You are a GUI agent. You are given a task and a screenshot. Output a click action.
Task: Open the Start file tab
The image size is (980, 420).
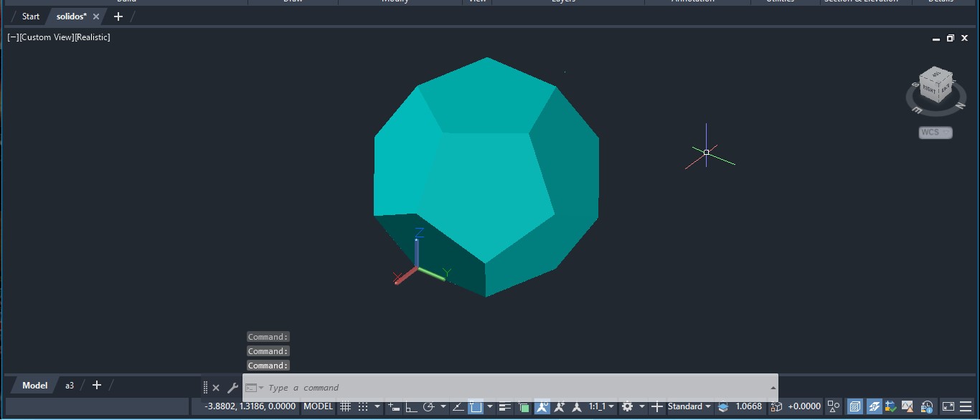[x=31, y=16]
